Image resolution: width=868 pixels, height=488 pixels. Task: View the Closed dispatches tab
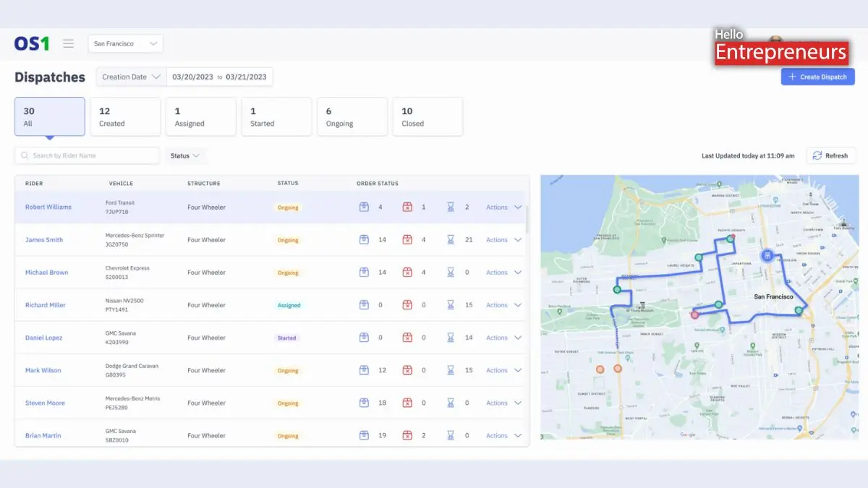427,116
